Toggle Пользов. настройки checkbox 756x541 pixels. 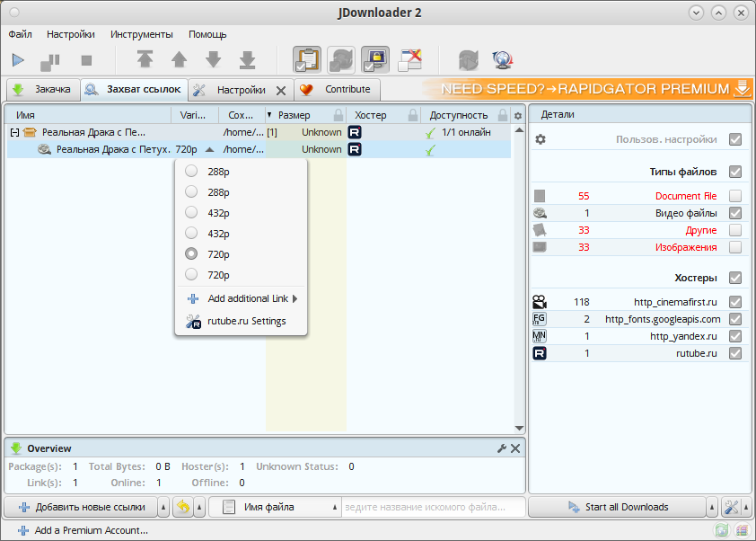point(735,139)
